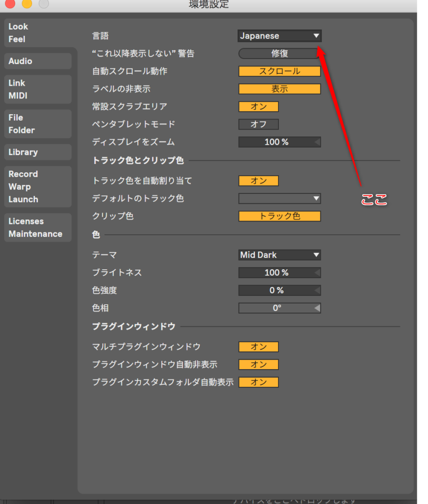Toggle マルチプラグインウィンドウ option
The width and height of the screenshot is (428, 504).
click(x=259, y=347)
